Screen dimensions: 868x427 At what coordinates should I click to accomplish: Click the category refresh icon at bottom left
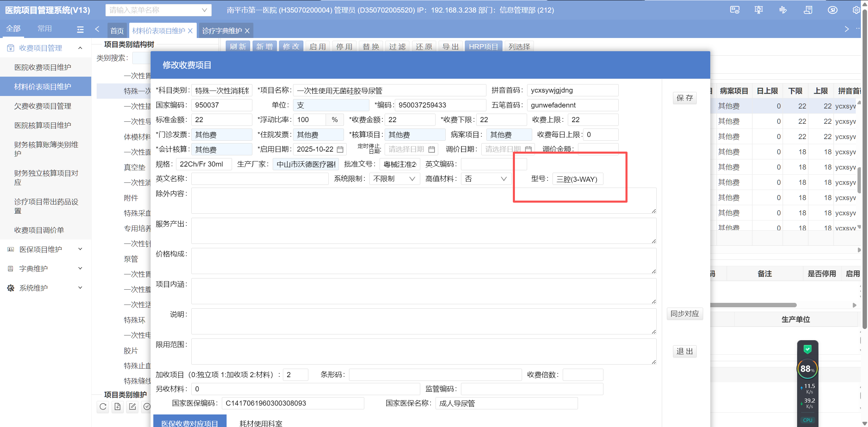(x=103, y=406)
